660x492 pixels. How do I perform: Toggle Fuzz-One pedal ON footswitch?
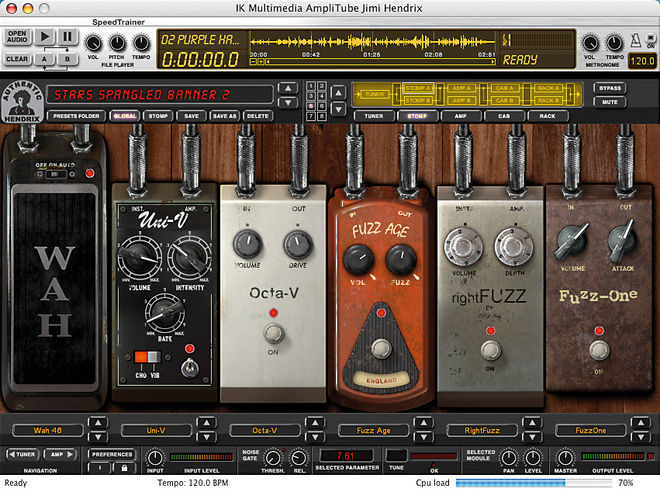[599, 350]
